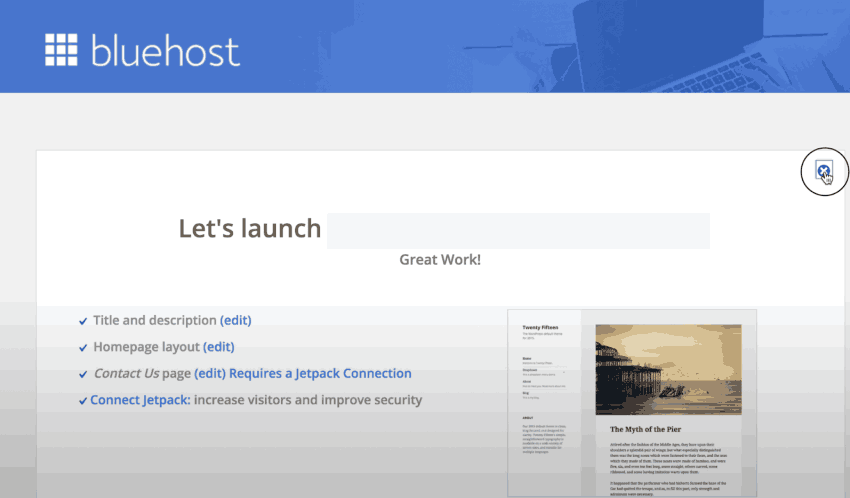Click the checkmark beside Homepage layout
Viewport: 850px width, 498px height.
click(x=83, y=348)
